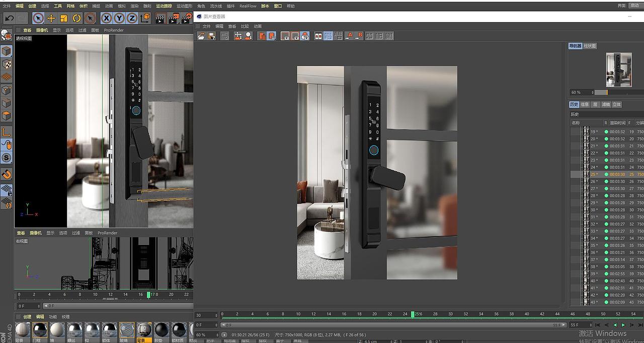Viewport: 644px width, 343px height.
Task: Toggle the X axis lock
Action: [107, 18]
